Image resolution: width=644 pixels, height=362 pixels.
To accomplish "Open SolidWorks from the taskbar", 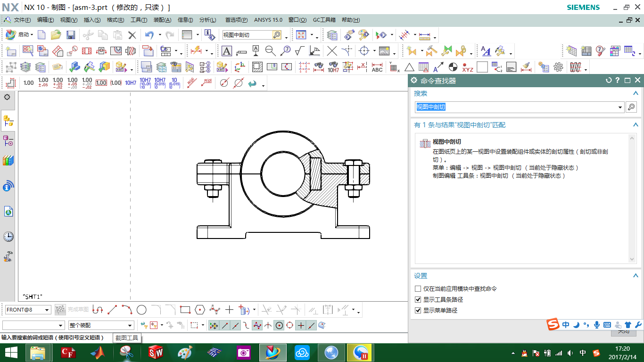I will tap(156, 352).
